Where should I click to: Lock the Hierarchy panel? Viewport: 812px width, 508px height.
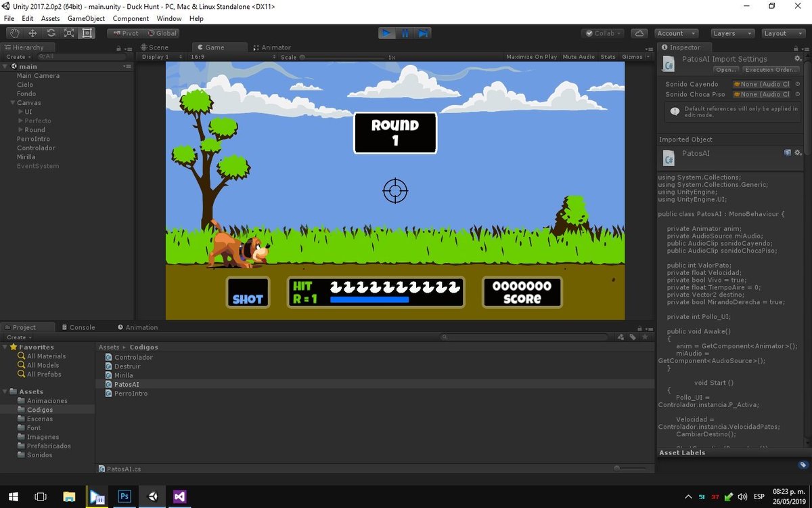119,47
